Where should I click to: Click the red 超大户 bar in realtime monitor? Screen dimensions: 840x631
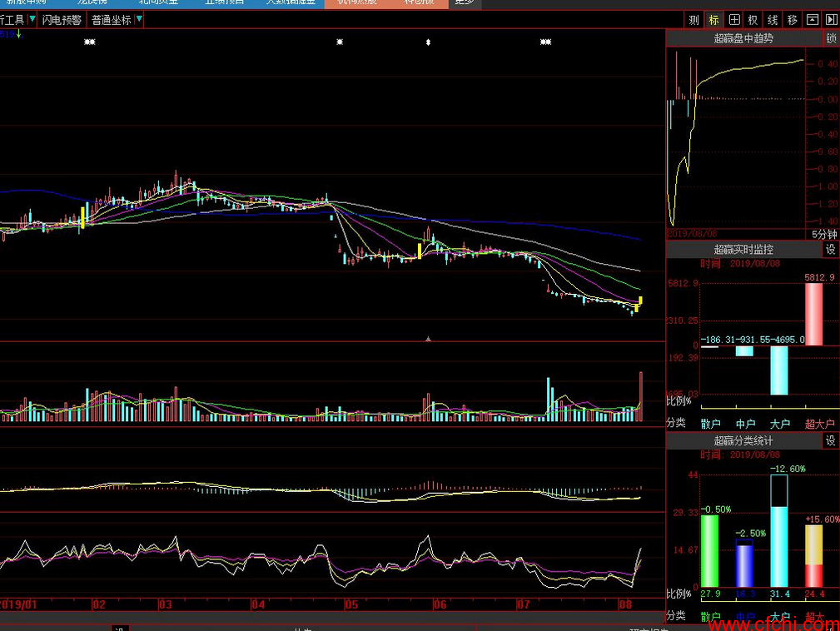813,314
